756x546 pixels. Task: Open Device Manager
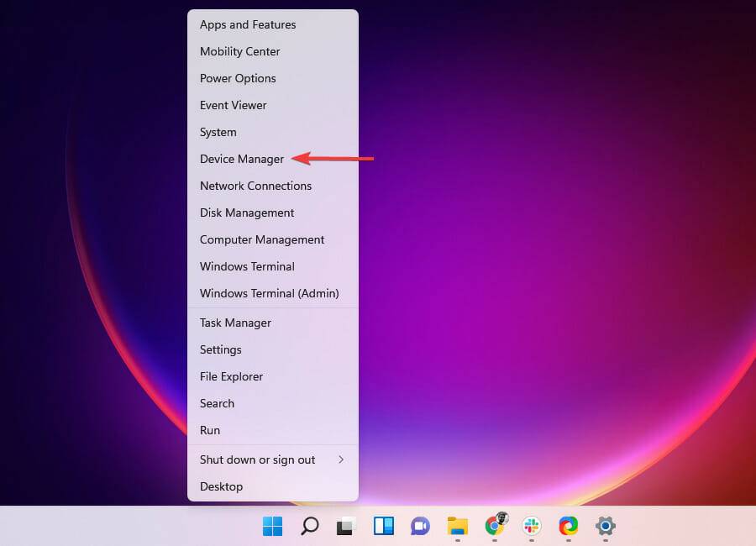273,159
